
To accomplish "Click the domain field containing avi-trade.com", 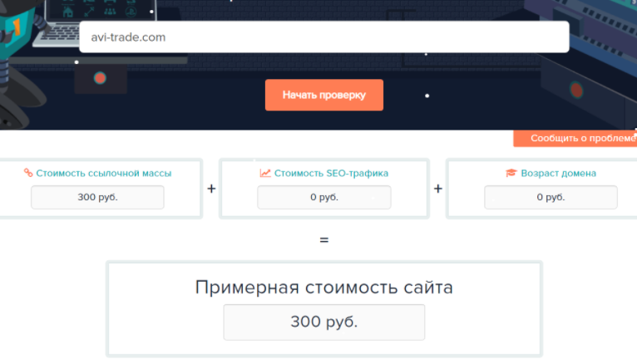I will tap(324, 37).
